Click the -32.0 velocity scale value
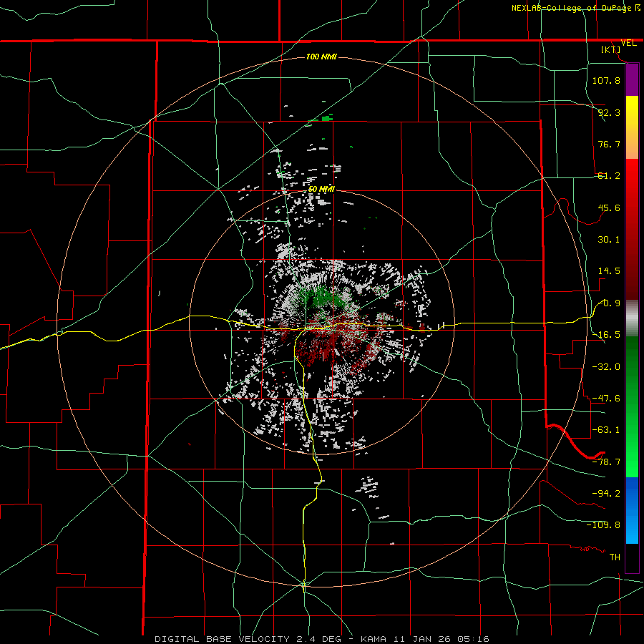644x644 pixels. 606,367
